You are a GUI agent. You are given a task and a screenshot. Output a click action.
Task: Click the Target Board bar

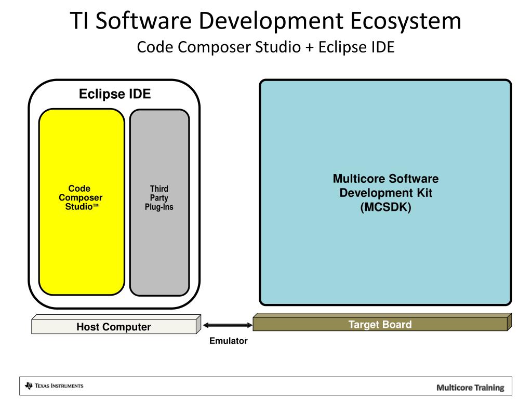click(x=382, y=322)
